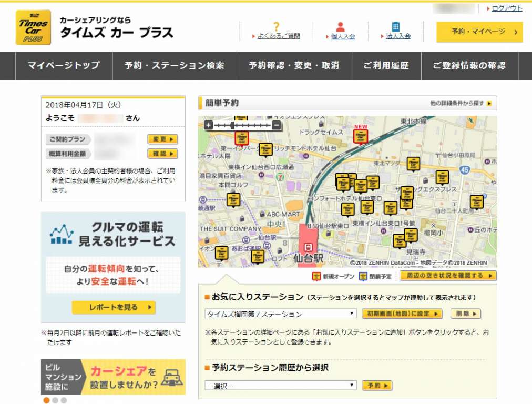Click the 個人入会 person icon

click(340, 27)
